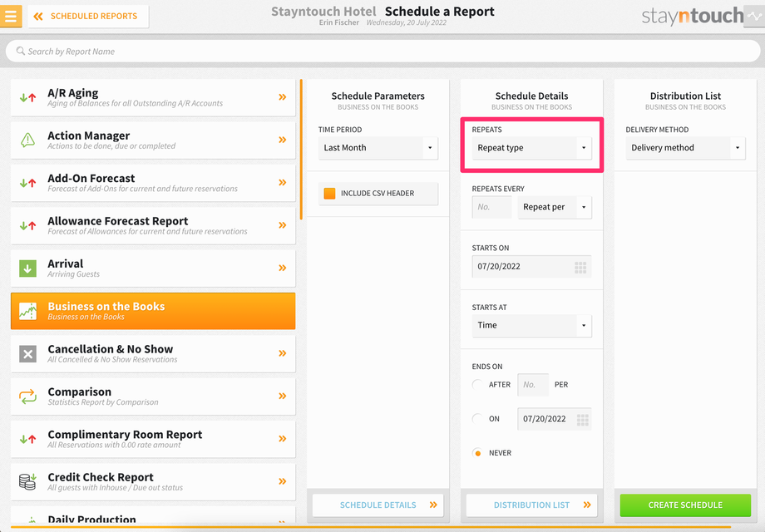Select the Business on the Books report
This screenshot has width=765, height=532.
coord(153,311)
